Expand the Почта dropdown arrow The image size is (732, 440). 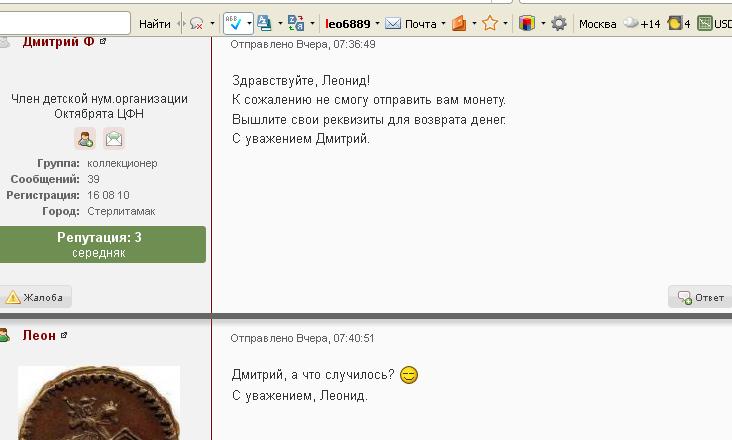point(443,23)
